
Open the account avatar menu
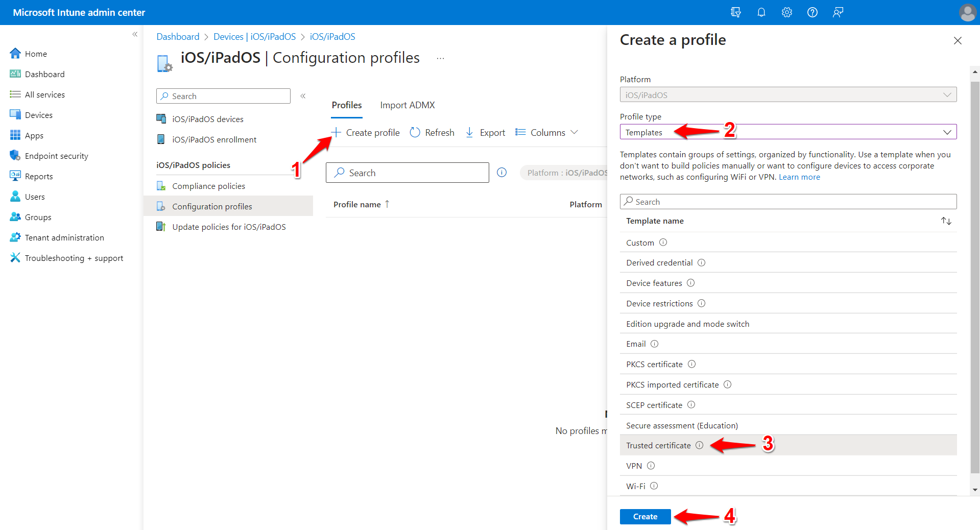click(x=967, y=12)
